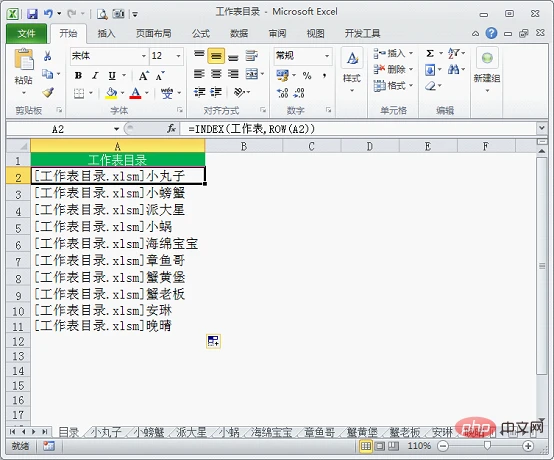Click the Undo icon in quick access toolbar
Viewport: 554px width, 460px height.
point(48,14)
